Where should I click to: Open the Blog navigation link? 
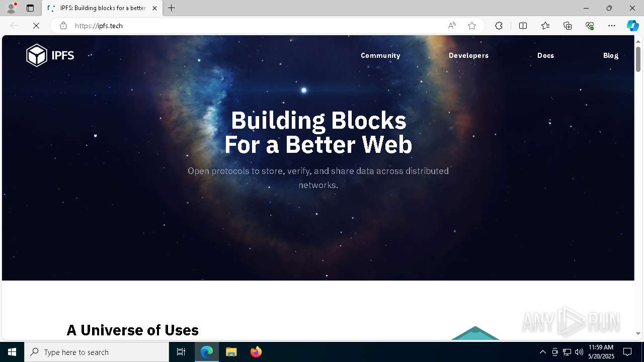pos(611,55)
